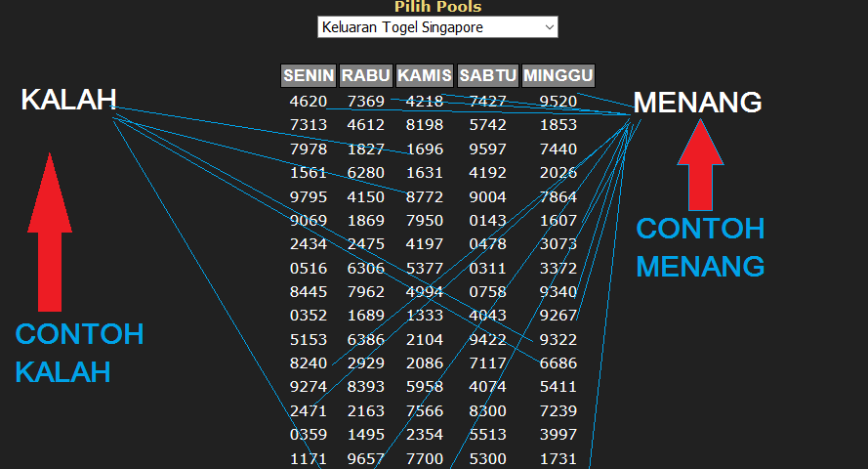This screenshot has height=469, width=868.
Task: Click number 4043
Action: [x=487, y=316]
